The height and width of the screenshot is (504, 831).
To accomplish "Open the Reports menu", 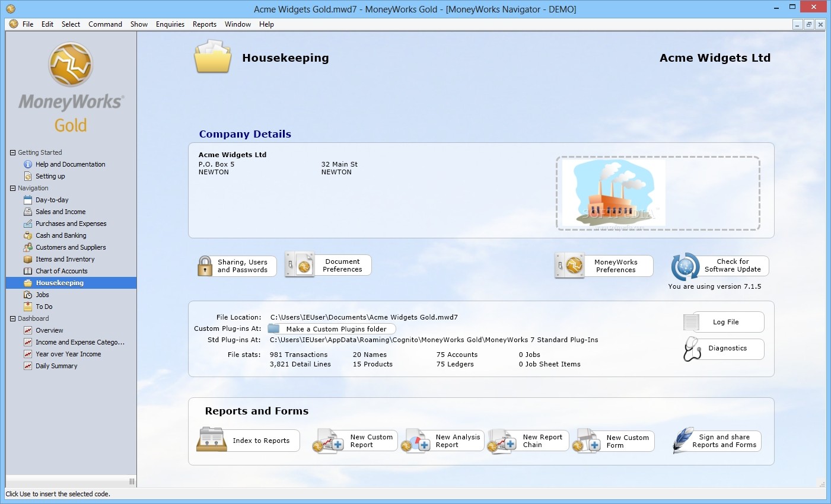I will (x=205, y=24).
